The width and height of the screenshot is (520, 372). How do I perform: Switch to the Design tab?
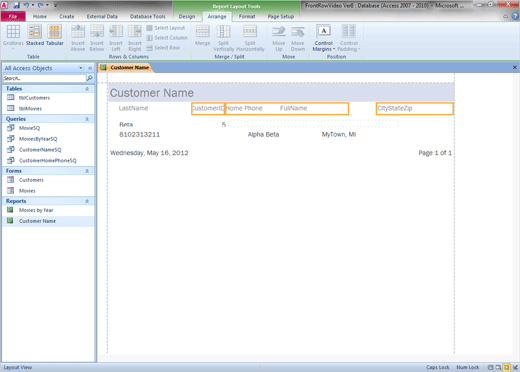point(187,16)
